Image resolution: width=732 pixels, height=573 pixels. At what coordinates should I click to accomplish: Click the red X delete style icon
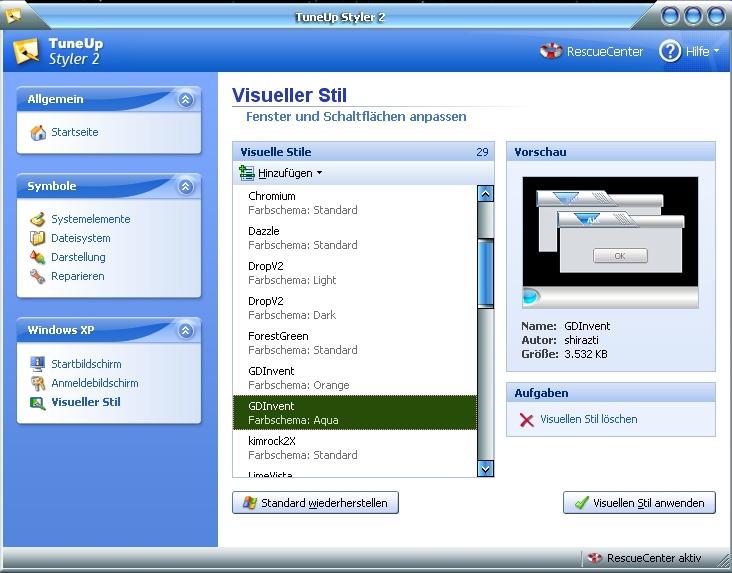click(527, 420)
